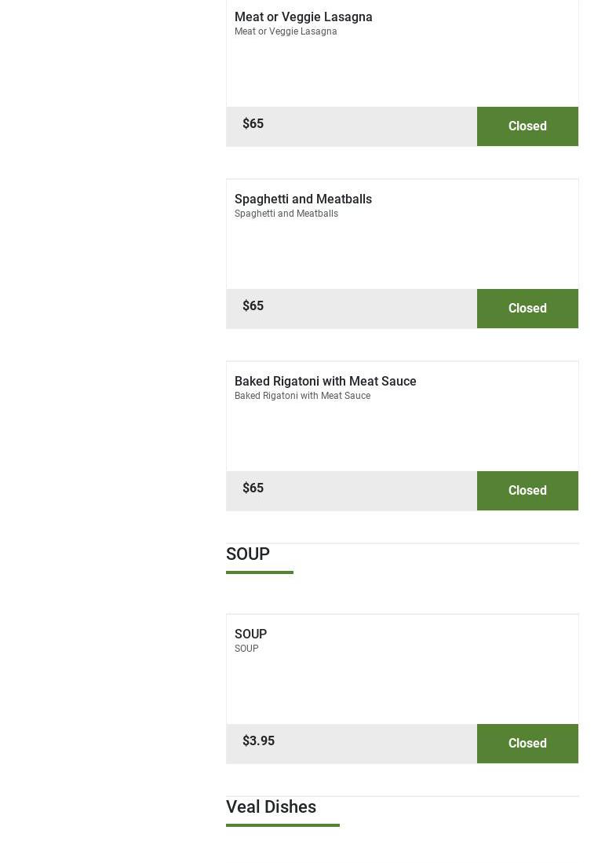Click Closed button for Meat or Veggie Lasagna
The image size is (616, 863).
click(x=527, y=126)
